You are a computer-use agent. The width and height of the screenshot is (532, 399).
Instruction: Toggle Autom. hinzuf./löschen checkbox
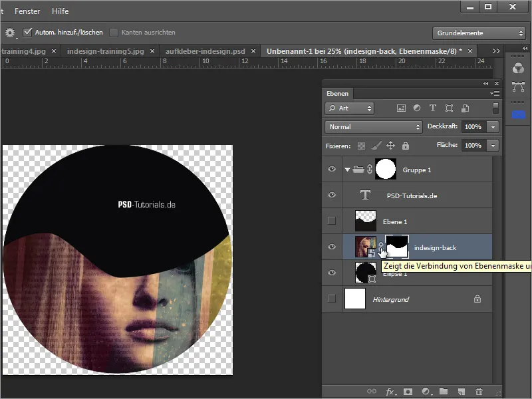[27, 32]
